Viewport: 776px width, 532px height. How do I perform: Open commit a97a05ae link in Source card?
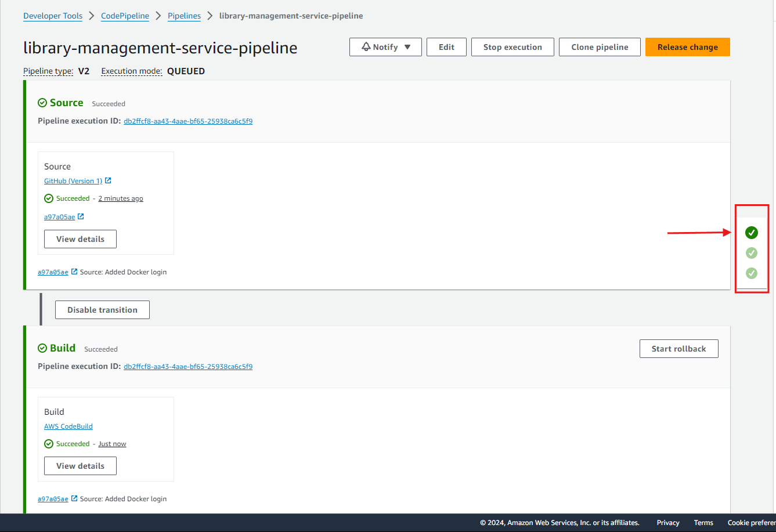click(x=59, y=217)
